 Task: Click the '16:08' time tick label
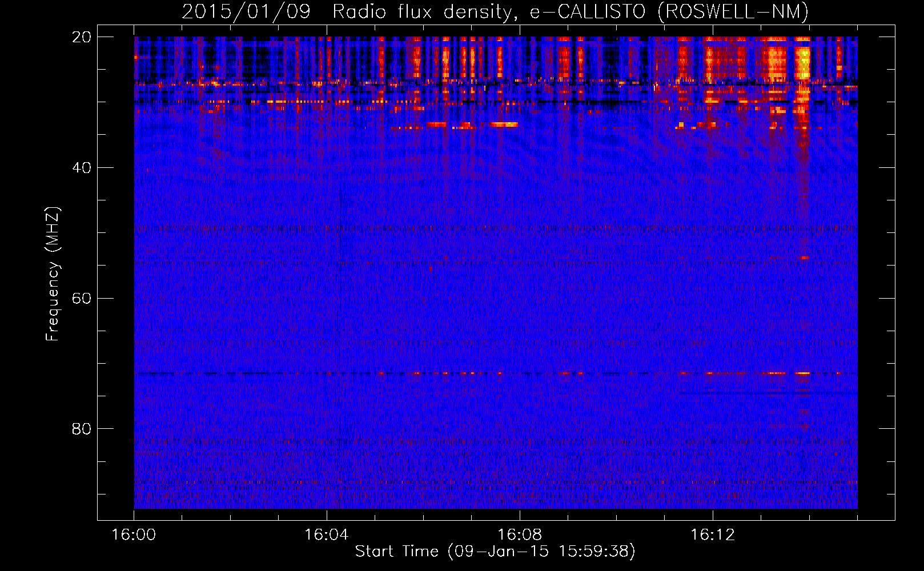click(x=520, y=535)
